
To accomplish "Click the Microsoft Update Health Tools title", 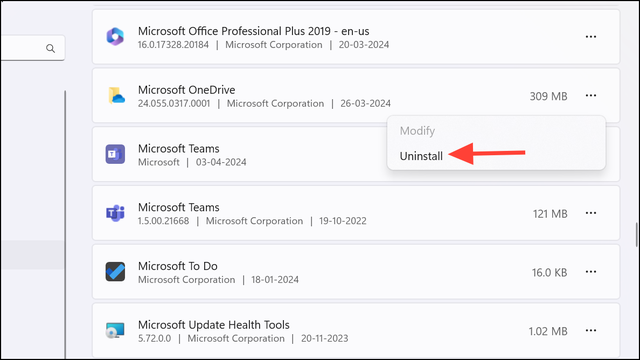I will click(x=213, y=325).
